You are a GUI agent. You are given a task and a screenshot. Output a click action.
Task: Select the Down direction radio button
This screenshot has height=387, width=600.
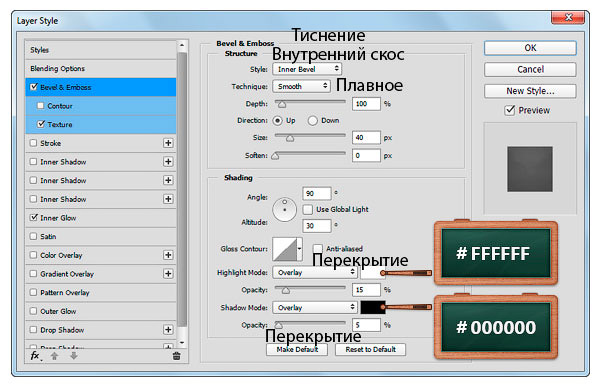click(x=313, y=121)
